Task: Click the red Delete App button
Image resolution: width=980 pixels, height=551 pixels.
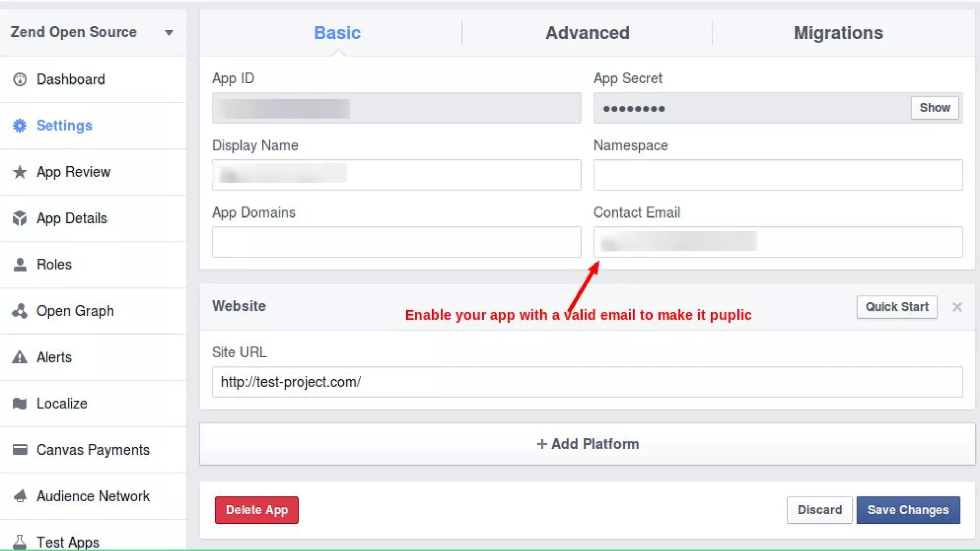Action: 256,510
